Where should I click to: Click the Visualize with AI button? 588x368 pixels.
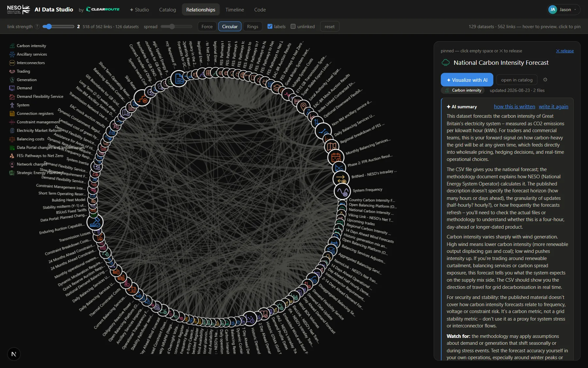point(467,80)
